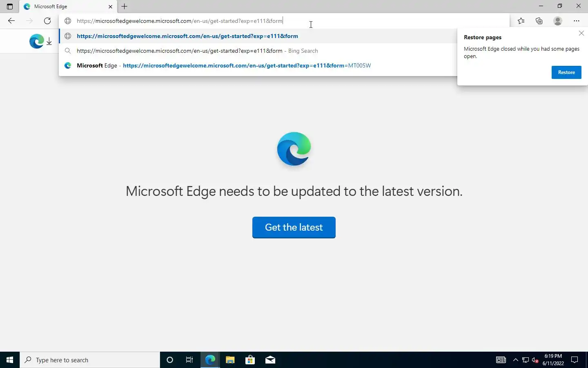The image size is (588, 368).
Task: Open Cortana circle icon in taskbar
Action: [170, 360]
